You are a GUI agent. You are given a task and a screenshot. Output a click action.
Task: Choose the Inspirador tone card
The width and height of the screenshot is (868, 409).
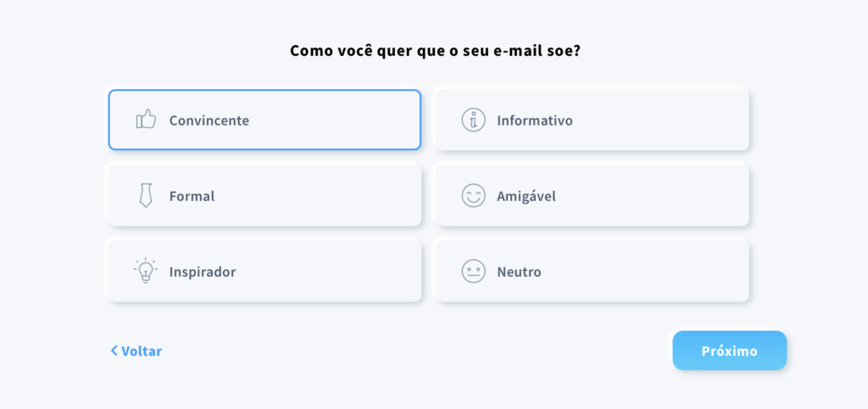pyautogui.click(x=264, y=271)
